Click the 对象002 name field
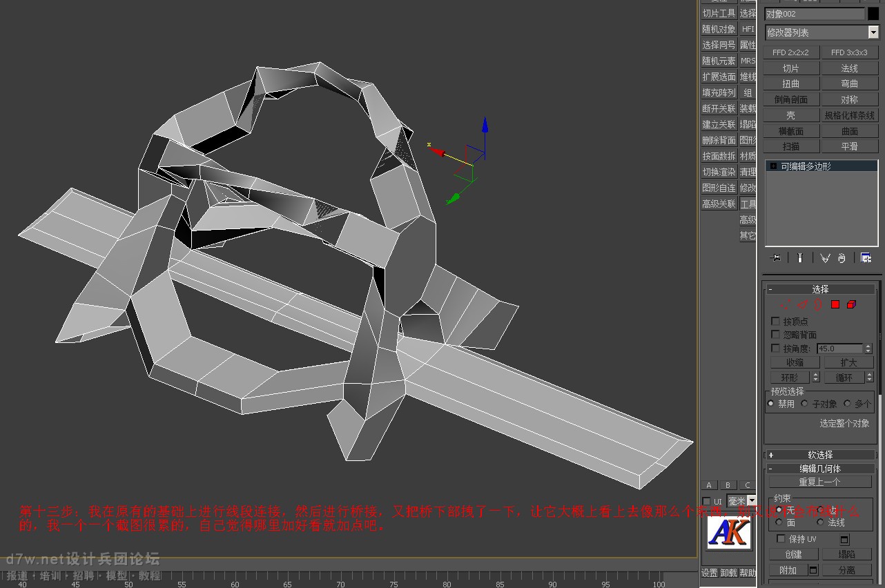Viewport: 885px width, 588px height. pos(815,14)
